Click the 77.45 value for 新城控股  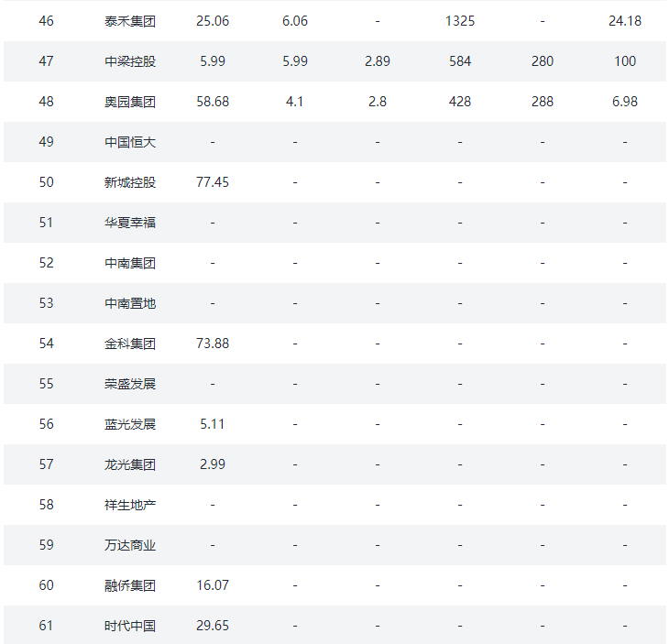tap(213, 182)
